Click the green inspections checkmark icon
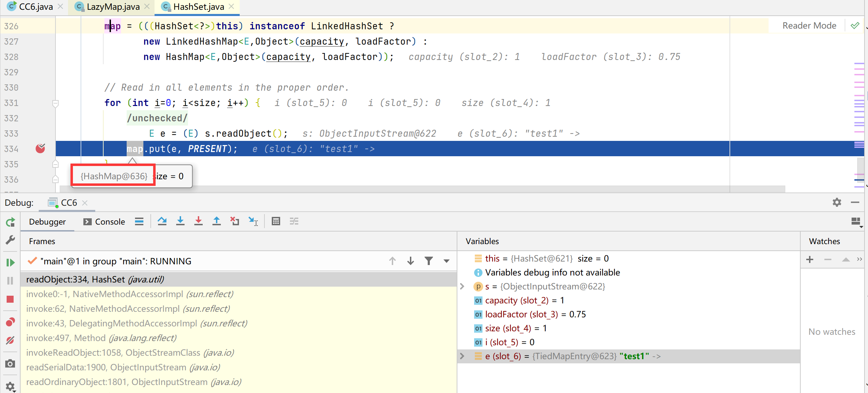This screenshot has height=393, width=868. (x=855, y=26)
